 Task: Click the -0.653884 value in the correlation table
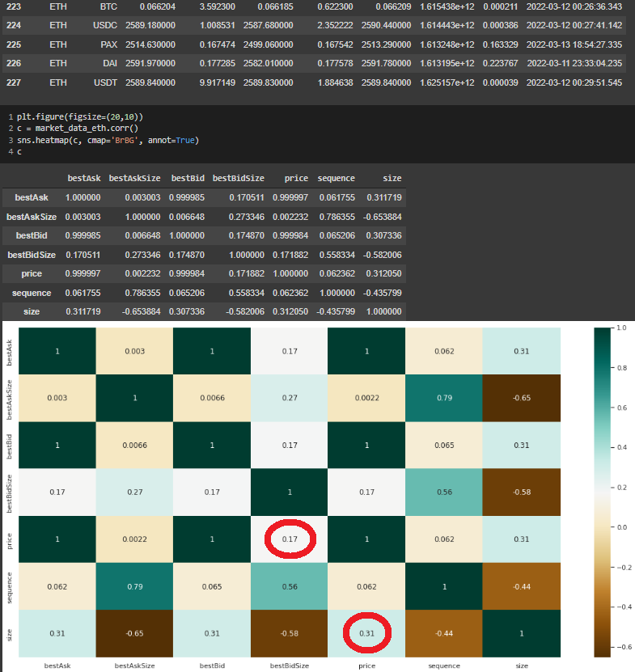[383, 217]
